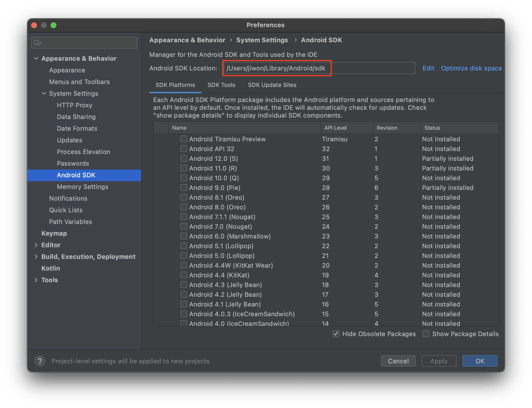The width and height of the screenshot is (532, 408).
Task: Check the Android API 32 checkbox
Action: pos(184,149)
